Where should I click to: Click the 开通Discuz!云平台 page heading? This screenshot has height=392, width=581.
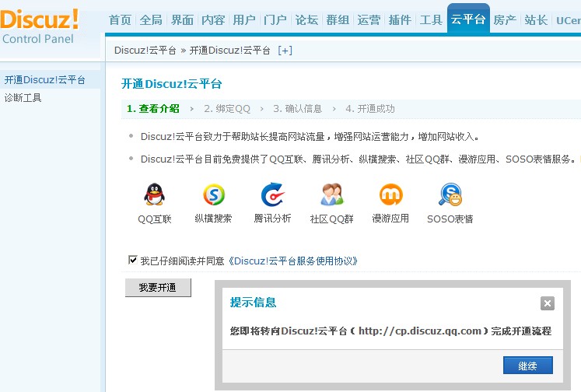click(172, 84)
